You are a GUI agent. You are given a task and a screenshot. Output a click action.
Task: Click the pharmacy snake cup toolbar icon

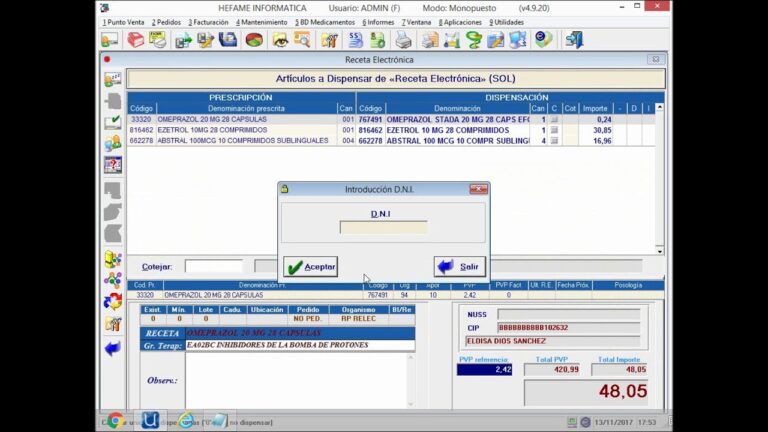[474, 40]
